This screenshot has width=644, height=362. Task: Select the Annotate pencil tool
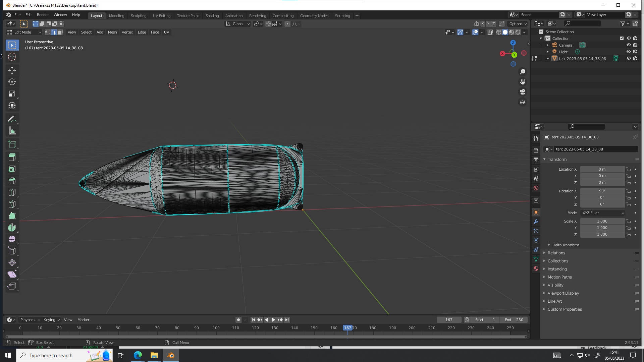pyautogui.click(x=12, y=119)
